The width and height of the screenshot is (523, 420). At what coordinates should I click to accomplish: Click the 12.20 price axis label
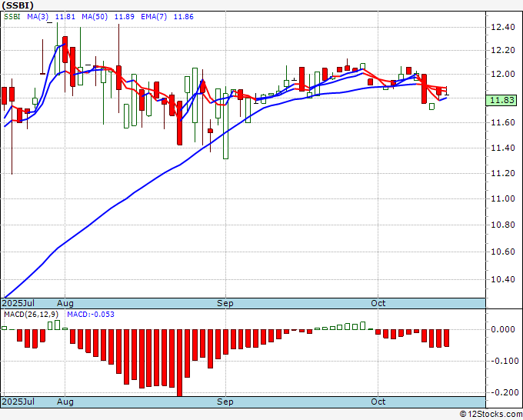(x=503, y=51)
